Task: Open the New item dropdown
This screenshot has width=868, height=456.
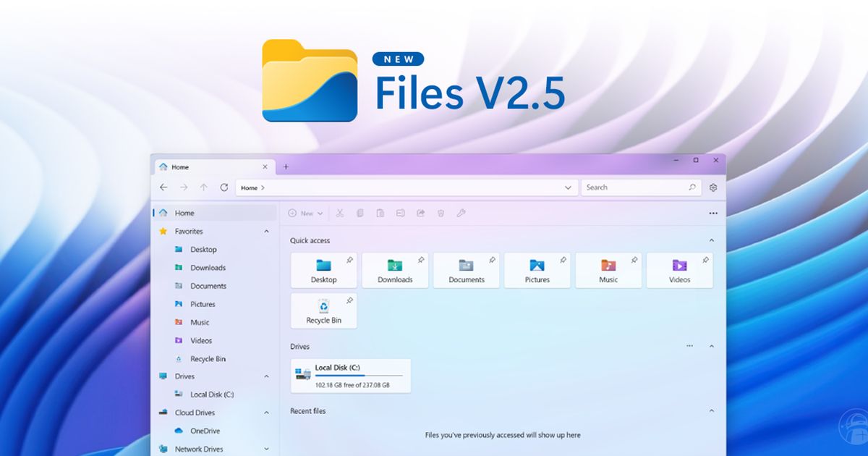Action: point(305,214)
